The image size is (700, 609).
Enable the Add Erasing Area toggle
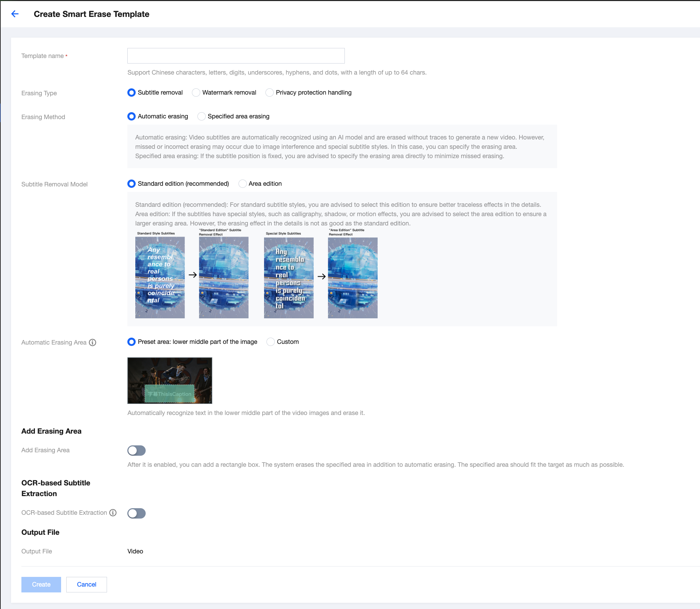point(136,451)
